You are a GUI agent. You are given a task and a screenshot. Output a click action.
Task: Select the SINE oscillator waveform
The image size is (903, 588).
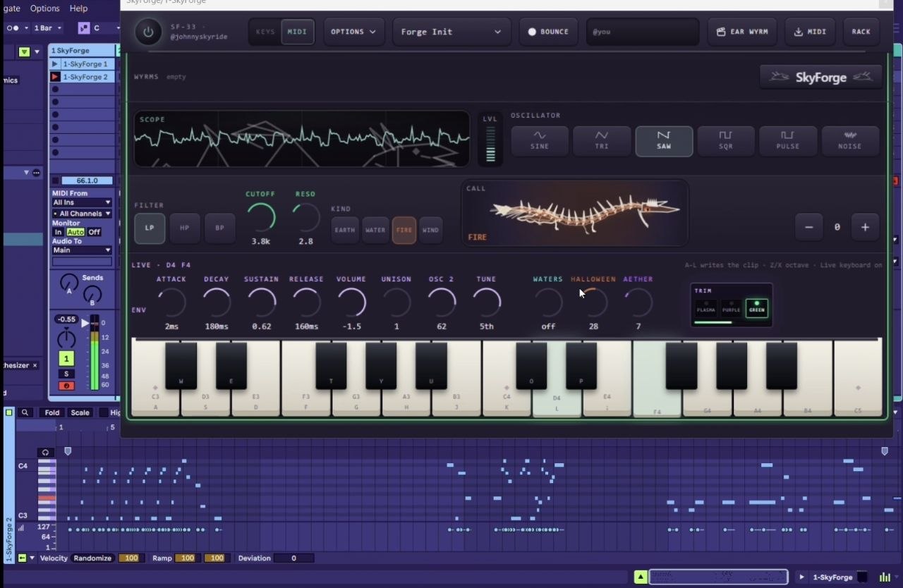click(x=540, y=141)
